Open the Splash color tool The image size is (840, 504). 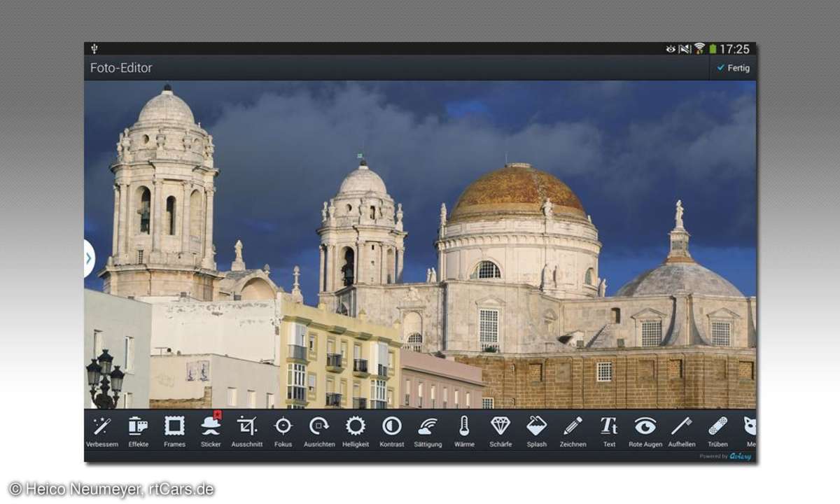[x=537, y=431]
